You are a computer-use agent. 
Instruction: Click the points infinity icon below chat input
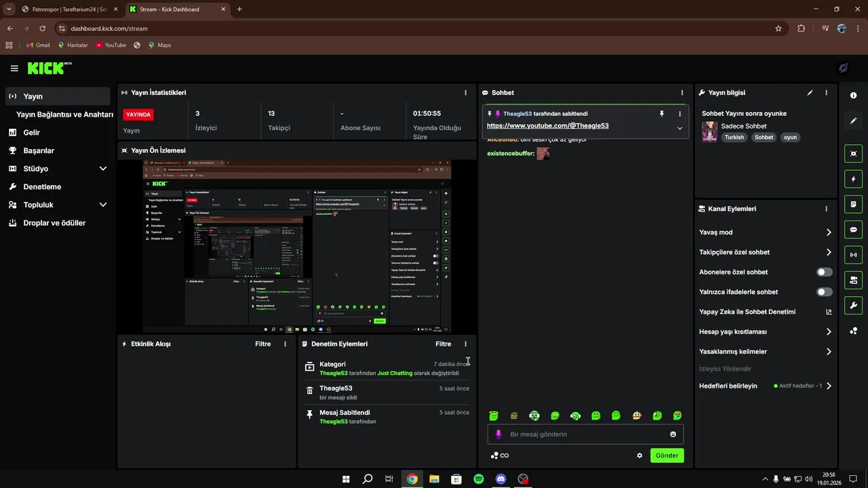(x=500, y=455)
